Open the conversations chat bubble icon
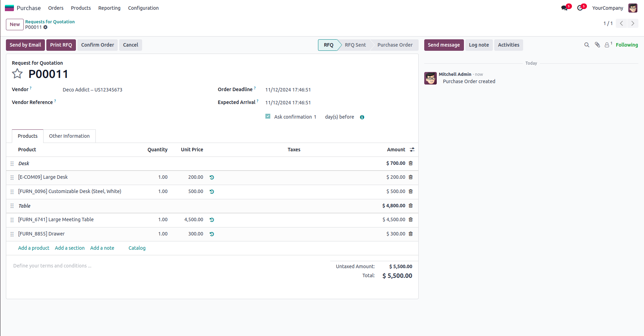The height and width of the screenshot is (336, 644). [x=564, y=8]
